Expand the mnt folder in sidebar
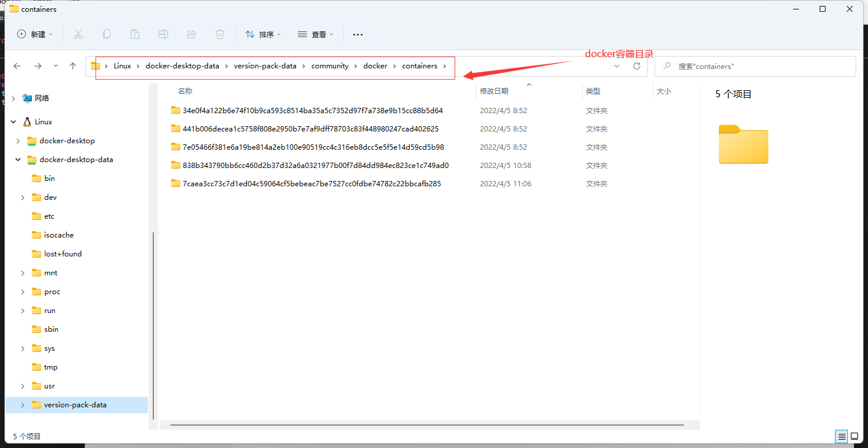868x448 pixels. pos(23,273)
